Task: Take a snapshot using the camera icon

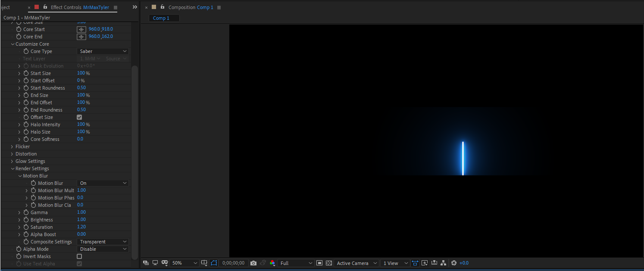Action: pos(253,263)
